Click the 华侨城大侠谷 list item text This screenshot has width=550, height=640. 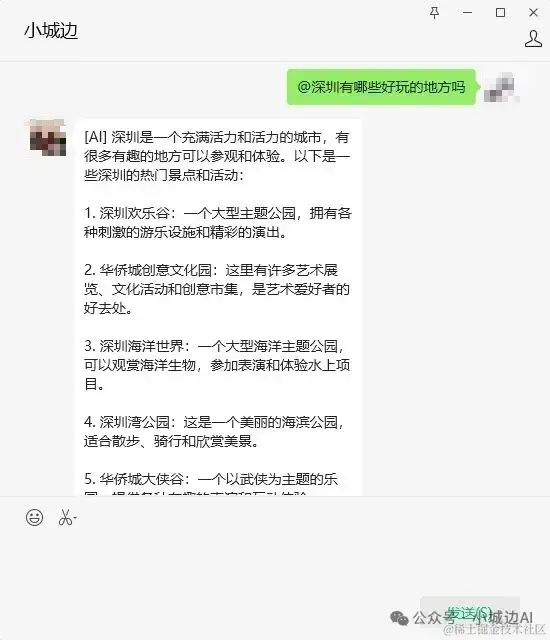click(211, 484)
